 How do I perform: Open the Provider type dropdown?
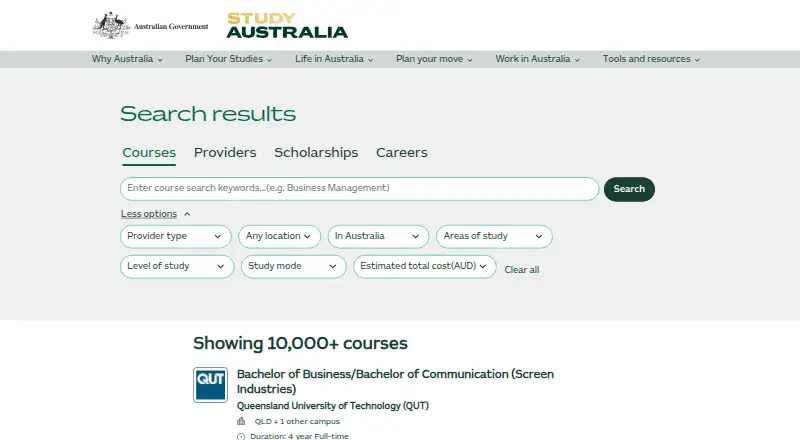pyautogui.click(x=176, y=236)
